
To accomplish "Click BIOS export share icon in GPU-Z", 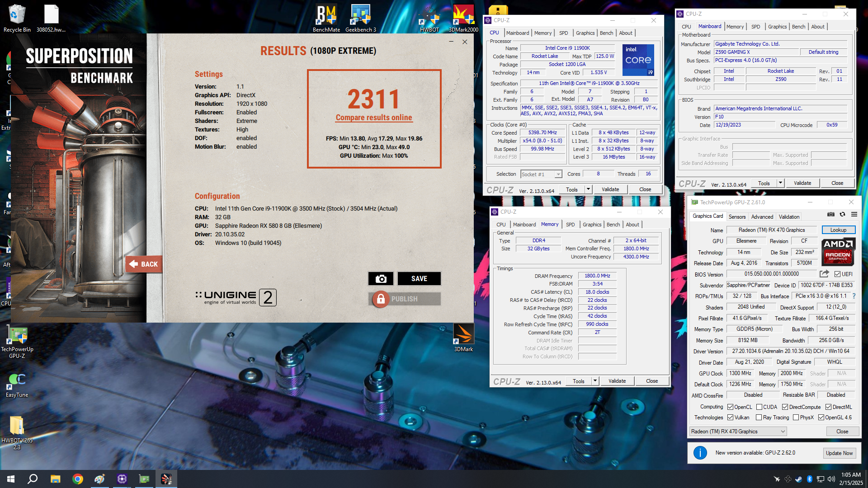I will 824,274.
